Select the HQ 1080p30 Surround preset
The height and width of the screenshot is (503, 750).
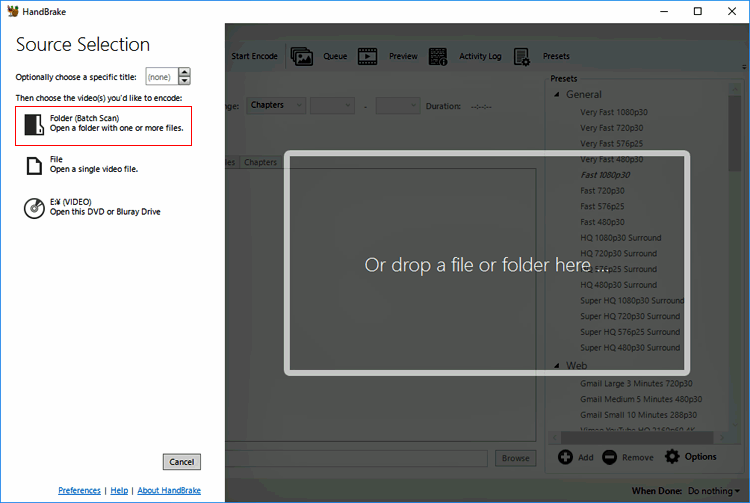pyautogui.click(x=621, y=238)
